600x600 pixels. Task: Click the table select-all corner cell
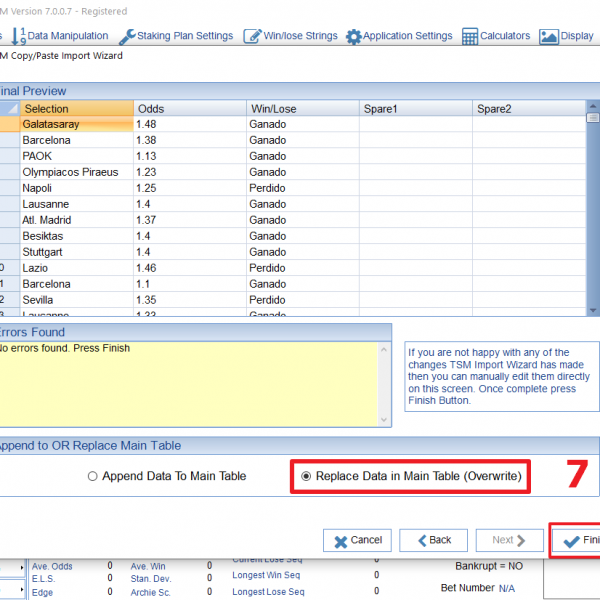point(10,108)
